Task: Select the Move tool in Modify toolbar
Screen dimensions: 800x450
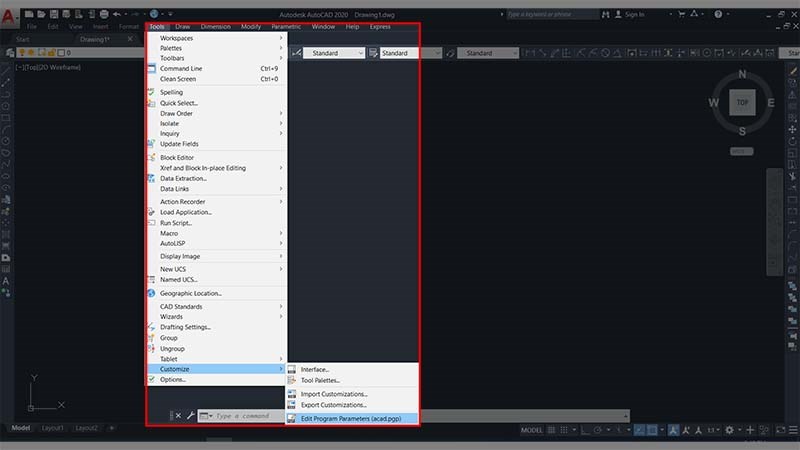Action: [x=793, y=129]
